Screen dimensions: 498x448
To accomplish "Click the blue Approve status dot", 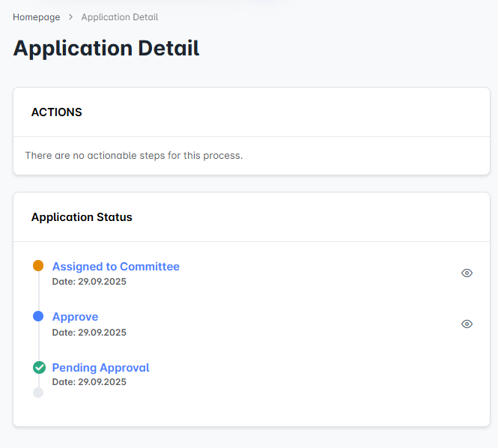I will pyautogui.click(x=38, y=317).
